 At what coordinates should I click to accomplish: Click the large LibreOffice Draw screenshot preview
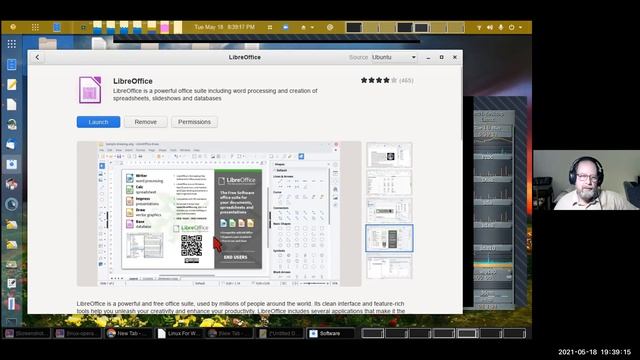pyautogui.click(x=219, y=213)
